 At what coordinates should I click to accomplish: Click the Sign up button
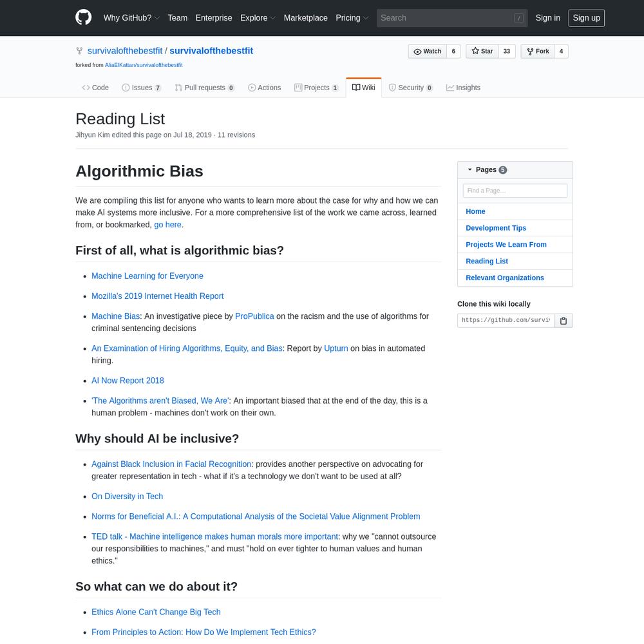[586, 18]
